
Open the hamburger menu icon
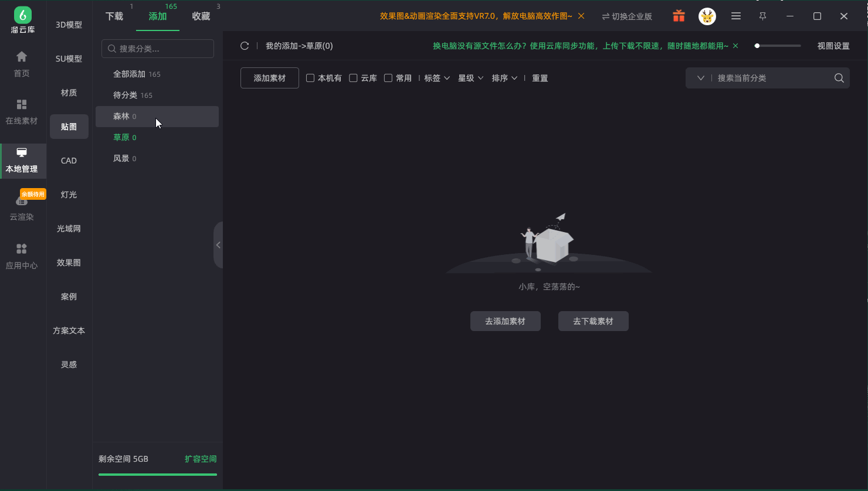(x=736, y=16)
